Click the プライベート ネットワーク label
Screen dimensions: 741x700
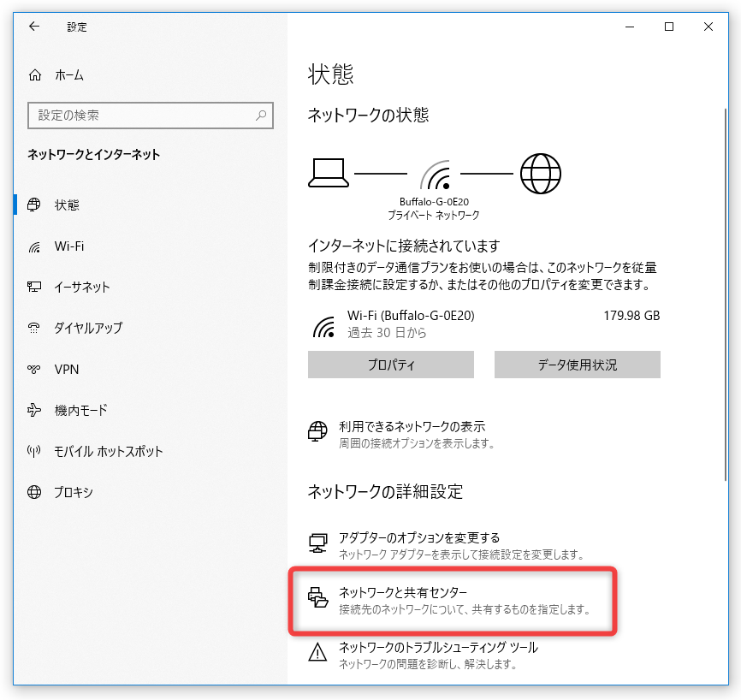434,216
